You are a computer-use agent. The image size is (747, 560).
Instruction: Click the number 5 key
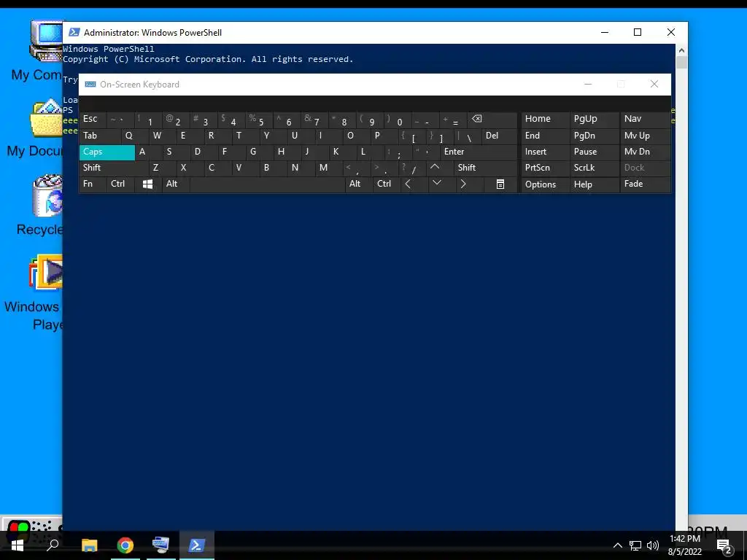tap(259, 120)
